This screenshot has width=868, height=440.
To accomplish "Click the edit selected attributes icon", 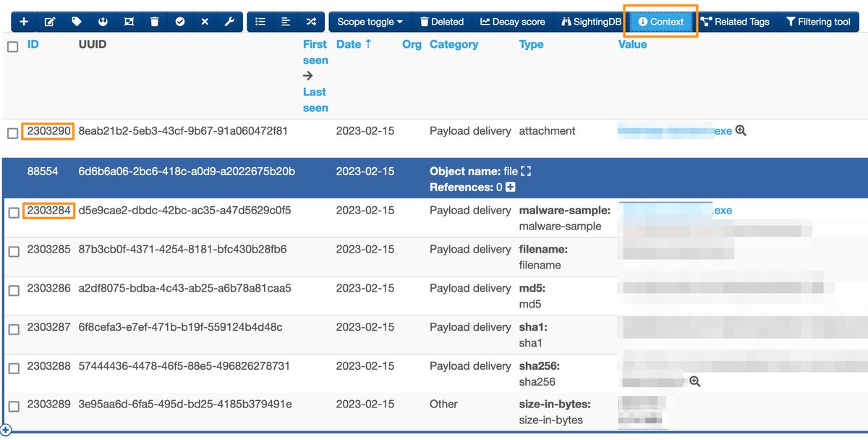I will click(x=50, y=22).
